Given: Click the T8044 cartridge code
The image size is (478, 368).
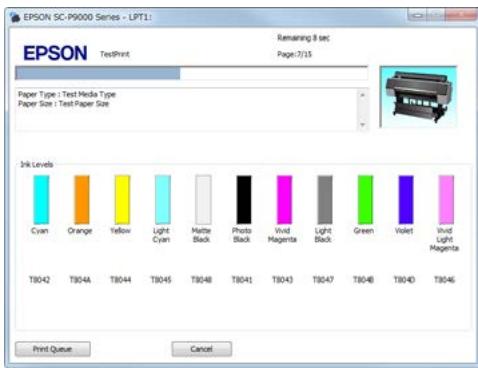Looking at the screenshot, I should 121,279.
